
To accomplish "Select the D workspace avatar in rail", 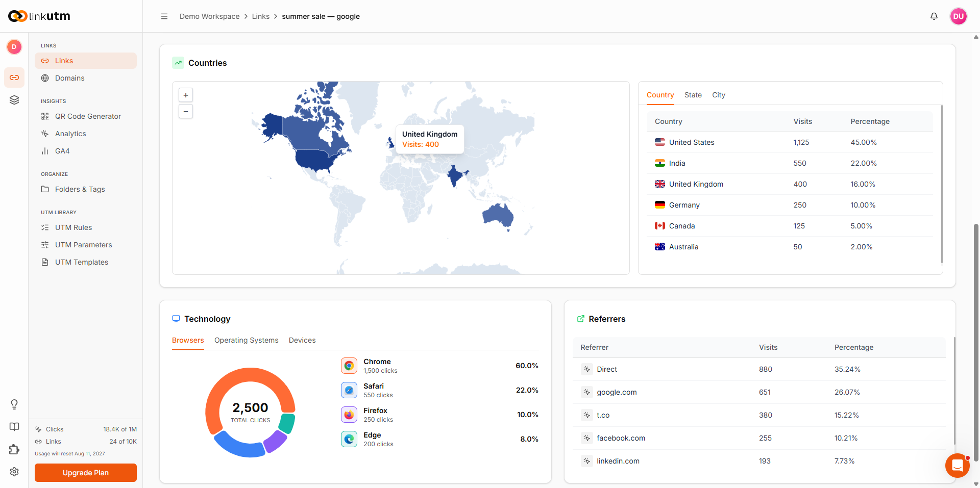I will 14,47.
